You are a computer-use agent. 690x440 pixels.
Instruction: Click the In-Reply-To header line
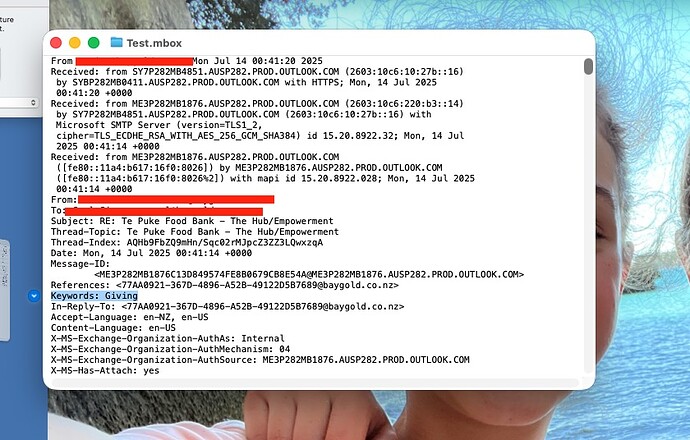(227, 307)
